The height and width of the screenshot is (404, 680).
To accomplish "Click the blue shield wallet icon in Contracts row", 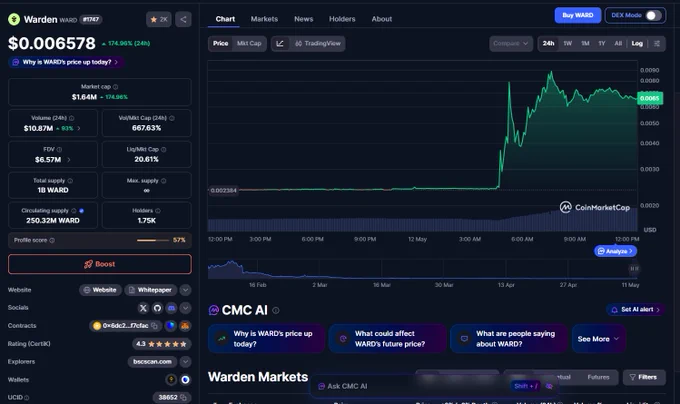I will [171, 326].
